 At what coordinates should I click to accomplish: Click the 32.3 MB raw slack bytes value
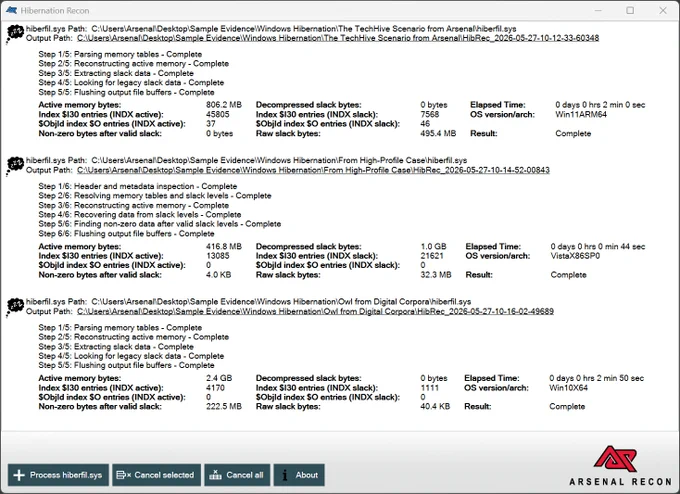pyautogui.click(x=436, y=275)
